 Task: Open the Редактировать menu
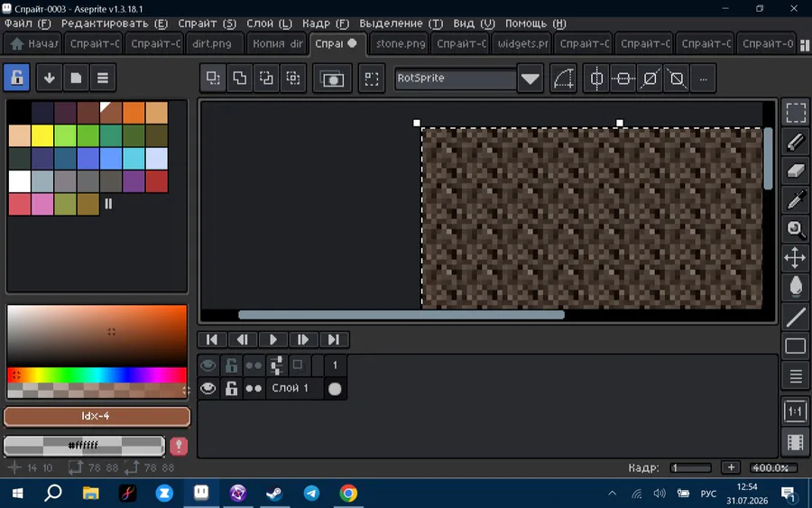click(x=115, y=23)
